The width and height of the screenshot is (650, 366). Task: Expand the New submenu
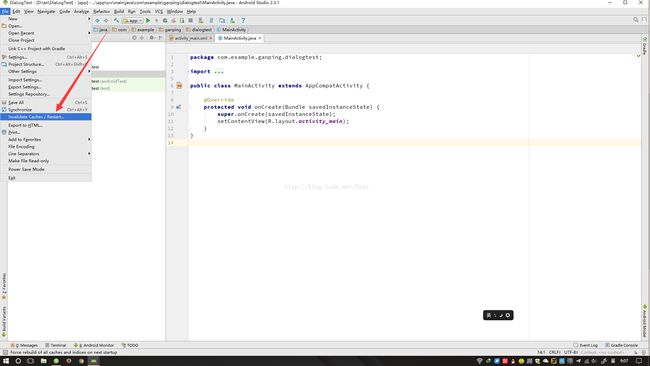click(x=46, y=19)
